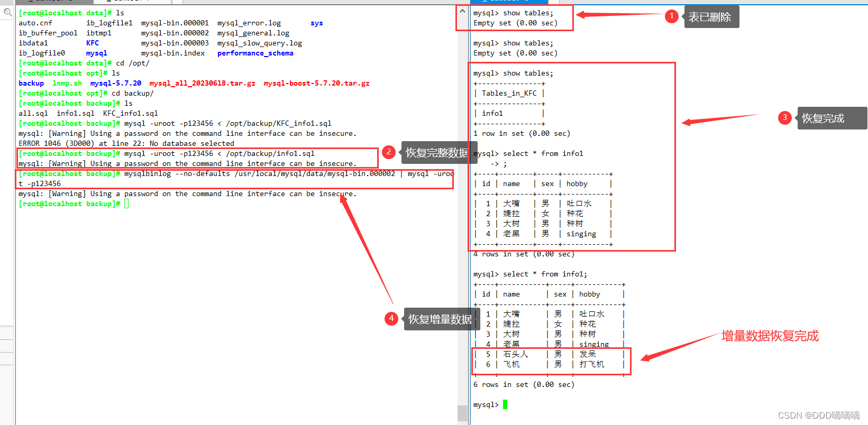Select the ib_buffer_pool file name
The width and height of the screenshot is (868, 425).
48,33
